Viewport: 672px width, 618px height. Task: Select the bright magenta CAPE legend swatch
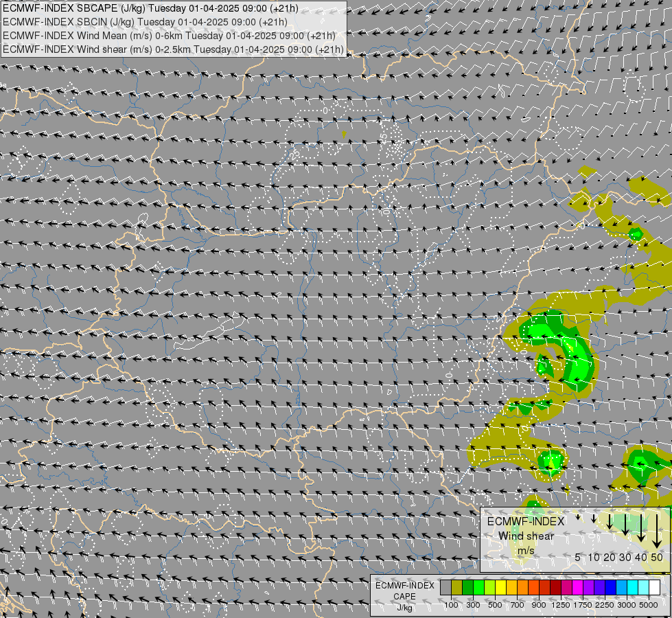577,587
